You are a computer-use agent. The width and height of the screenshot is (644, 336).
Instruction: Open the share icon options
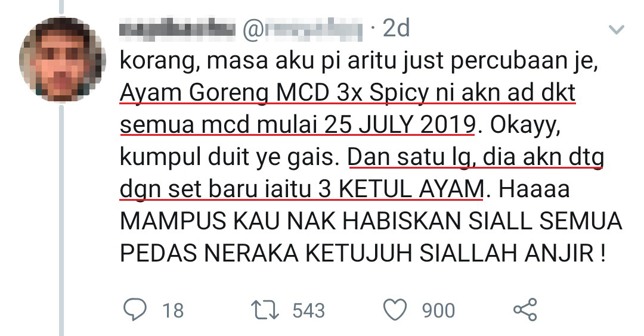(x=525, y=309)
